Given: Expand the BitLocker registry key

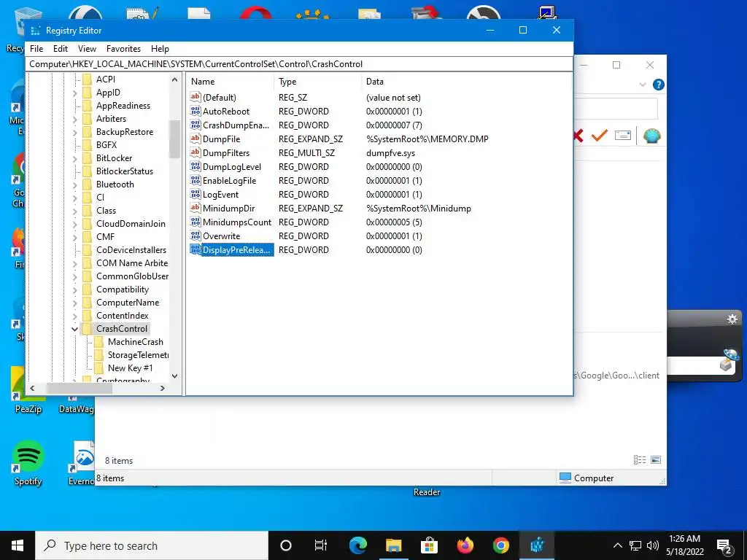Looking at the screenshot, I should tap(75, 158).
